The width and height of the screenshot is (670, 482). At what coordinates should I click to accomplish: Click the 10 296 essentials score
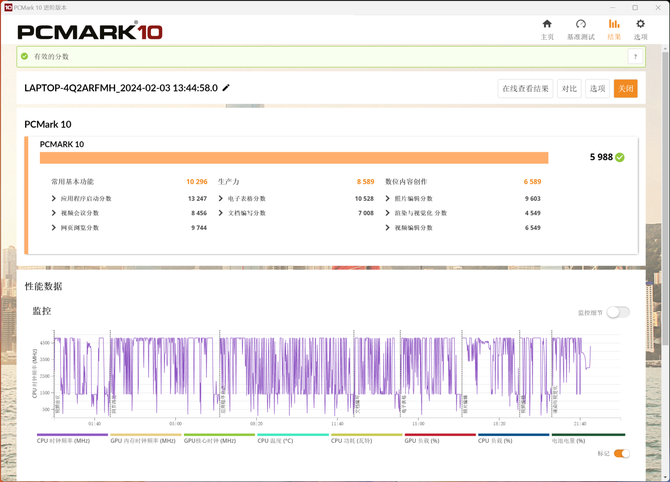197,182
